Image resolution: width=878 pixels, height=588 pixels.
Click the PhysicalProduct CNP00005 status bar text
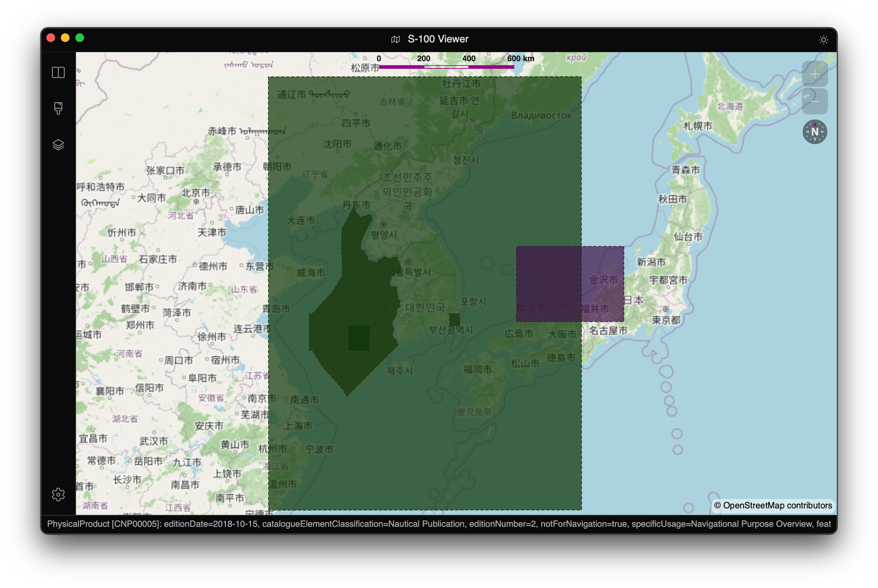tap(439, 524)
